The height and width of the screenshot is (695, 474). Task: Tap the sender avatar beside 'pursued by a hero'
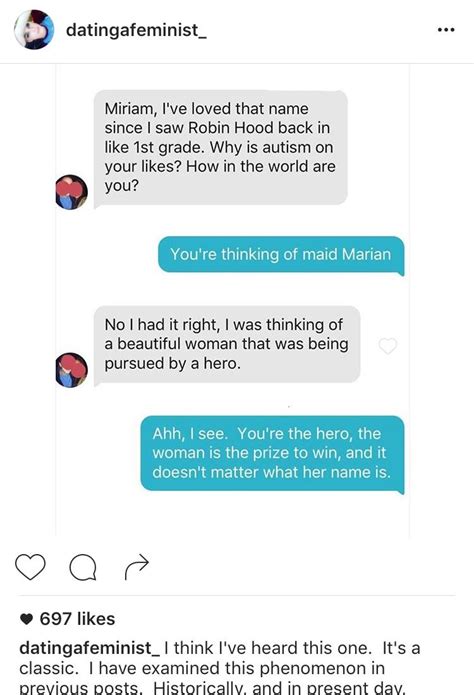(71, 370)
